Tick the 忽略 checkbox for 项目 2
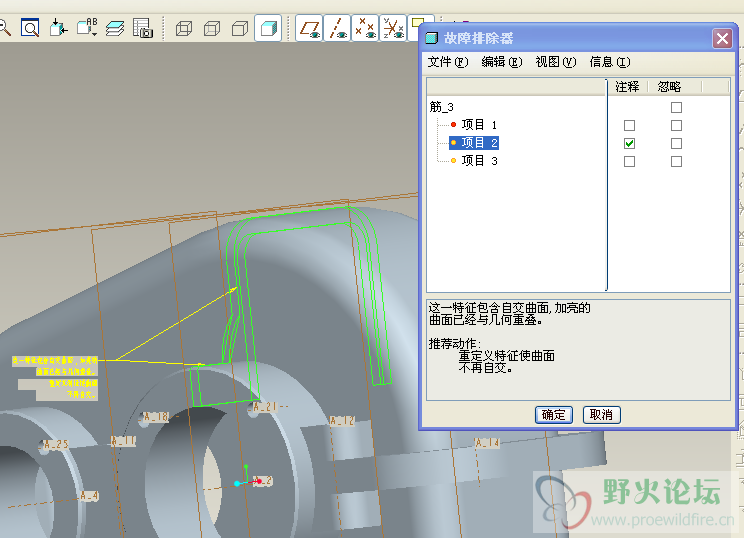Screen dimensions: 744x538 pos(676,143)
